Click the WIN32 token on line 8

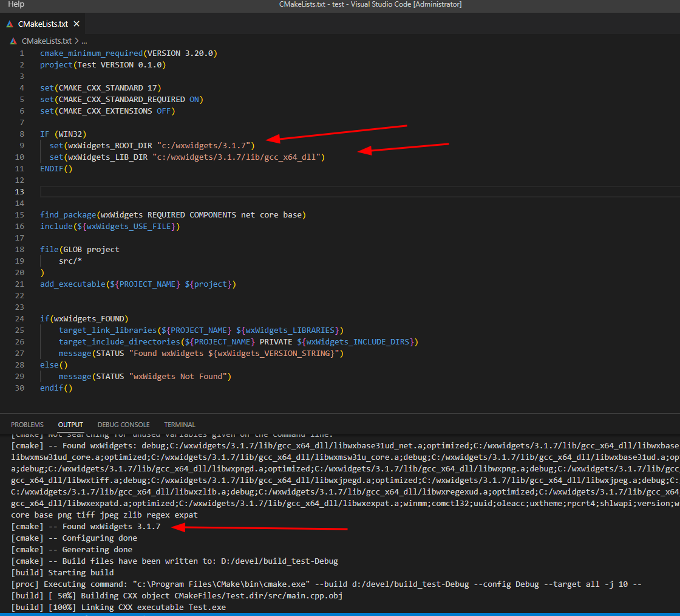(x=70, y=134)
